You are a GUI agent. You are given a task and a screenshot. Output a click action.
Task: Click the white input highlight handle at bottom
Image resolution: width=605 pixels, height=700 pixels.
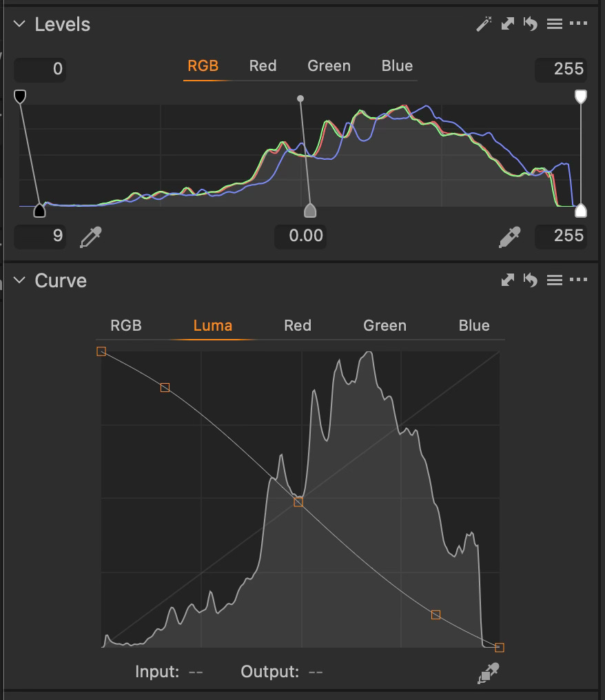580,210
